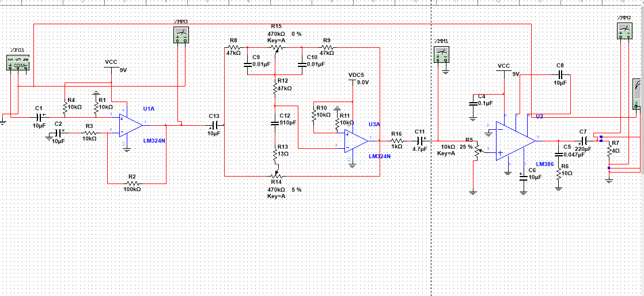Open the XMM2 multimeter instrument
The height and width of the screenshot is (296, 644).
point(624,32)
